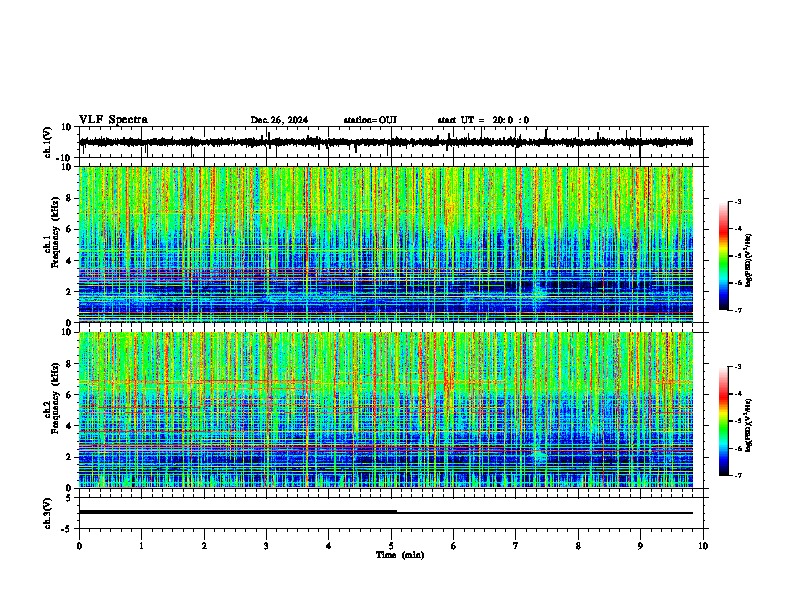
Task: Click the "2" kHz tick on ch.2 spectrogram
Action: 69,457
